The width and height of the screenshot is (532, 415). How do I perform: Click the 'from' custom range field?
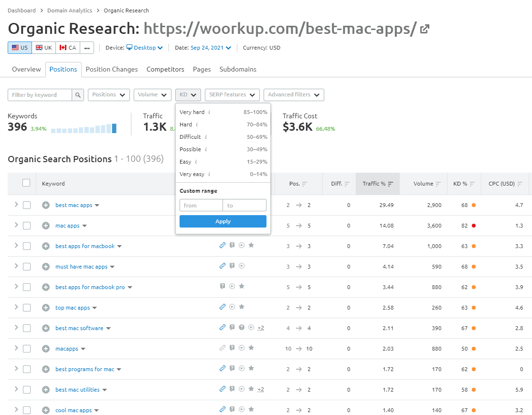201,205
